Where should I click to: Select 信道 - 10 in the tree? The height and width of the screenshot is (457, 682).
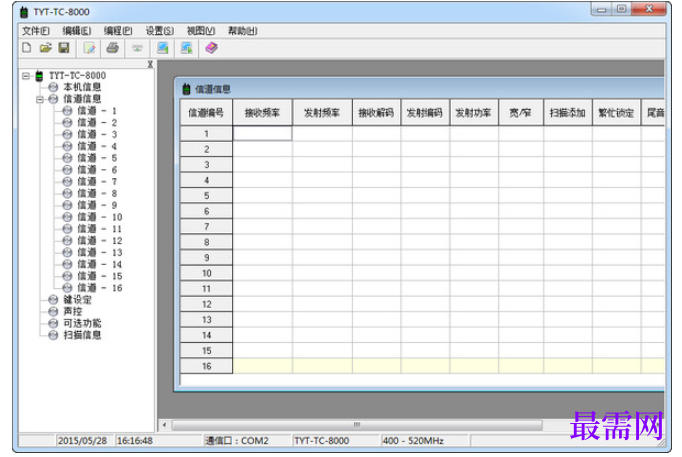pyautogui.click(x=100, y=217)
